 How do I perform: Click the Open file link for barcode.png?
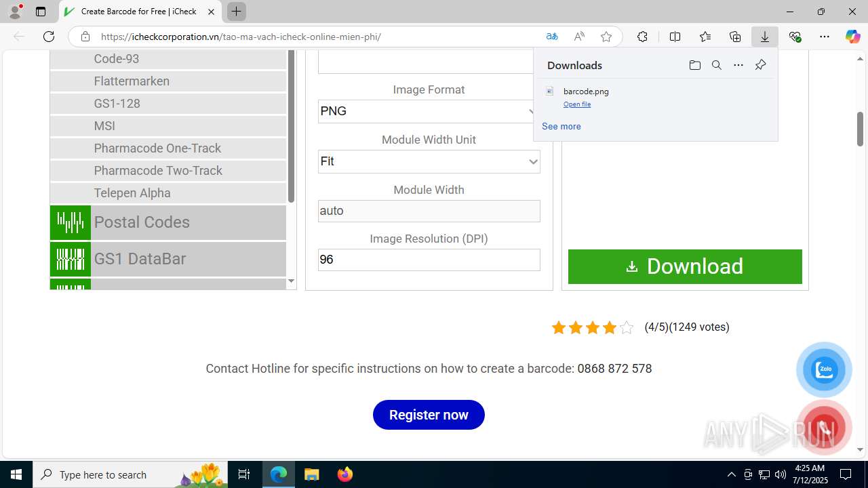point(577,104)
